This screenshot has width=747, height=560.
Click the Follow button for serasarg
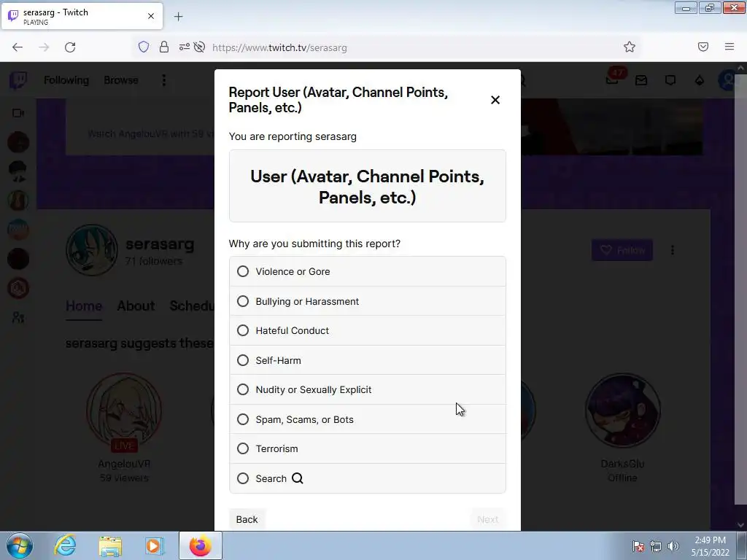pos(622,250)
